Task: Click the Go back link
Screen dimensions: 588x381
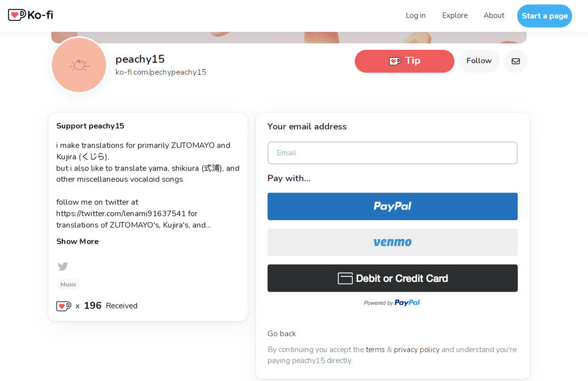Action: [282, 334]
